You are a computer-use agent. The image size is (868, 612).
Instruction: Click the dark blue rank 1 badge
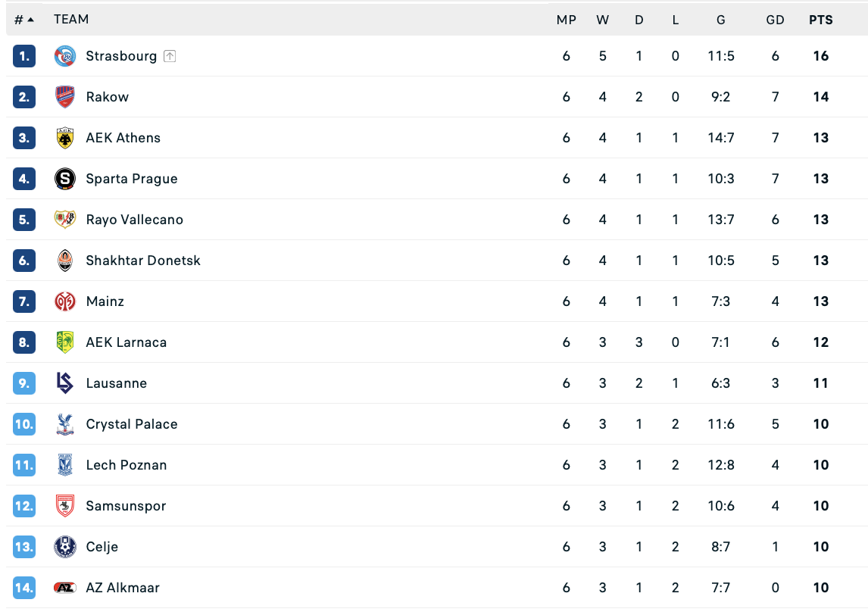(24, 56)
